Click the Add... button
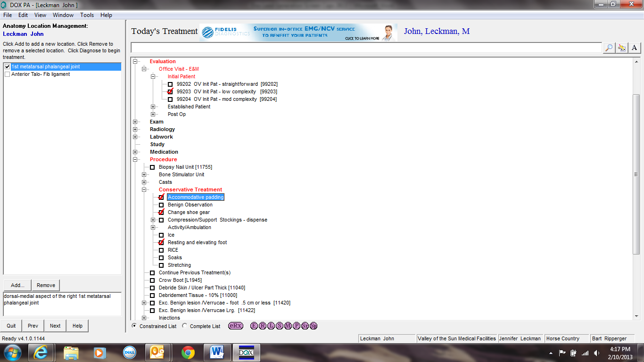The width and height of the screenshot is (644, 362). [17, 285]
